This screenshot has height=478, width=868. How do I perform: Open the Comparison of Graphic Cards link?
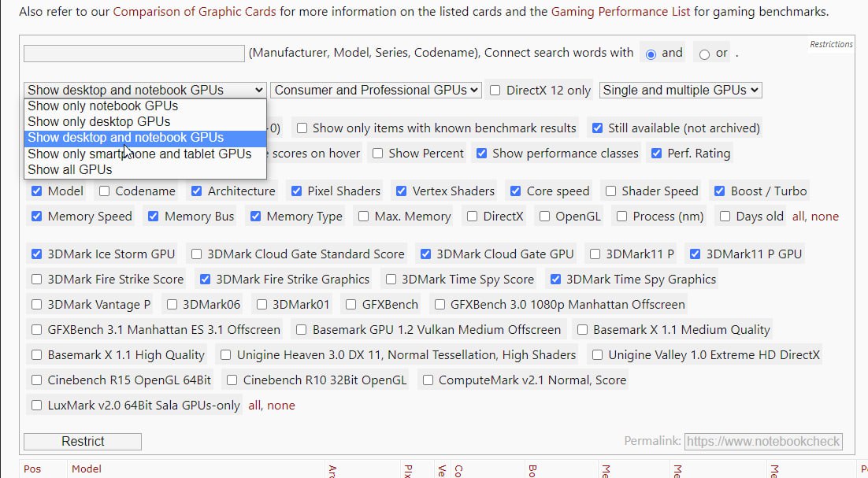pos(195,12)
